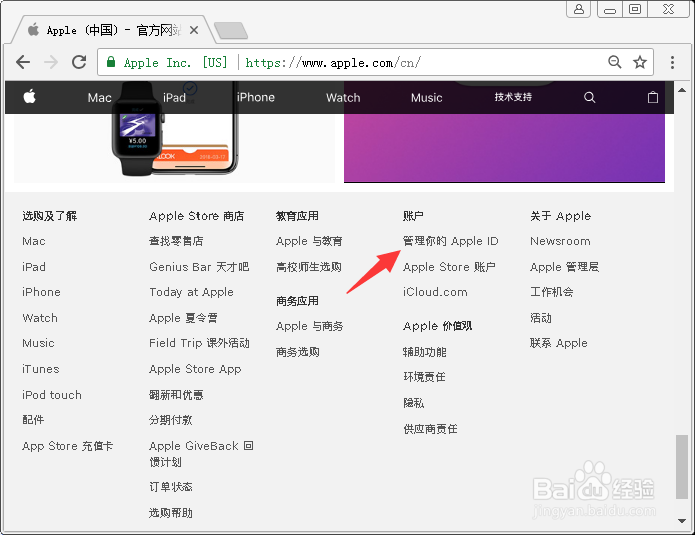This screenshot has height=535, width=695.
Task: Open Genius Bar 天才吧 link
Action: [199, 267]
